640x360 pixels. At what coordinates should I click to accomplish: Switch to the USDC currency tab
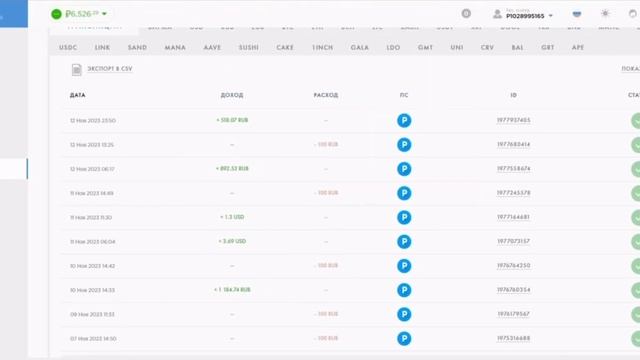[x=68, y=47]
